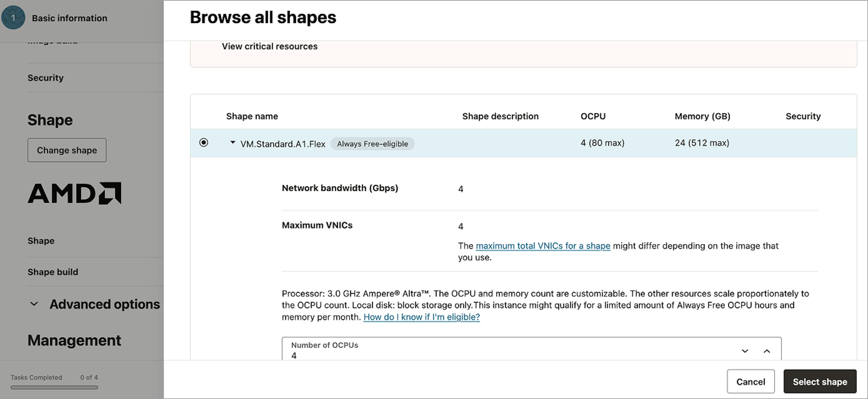Click View critical resources link
This screenshot has width=868, height=399.
tap(270, 47)
